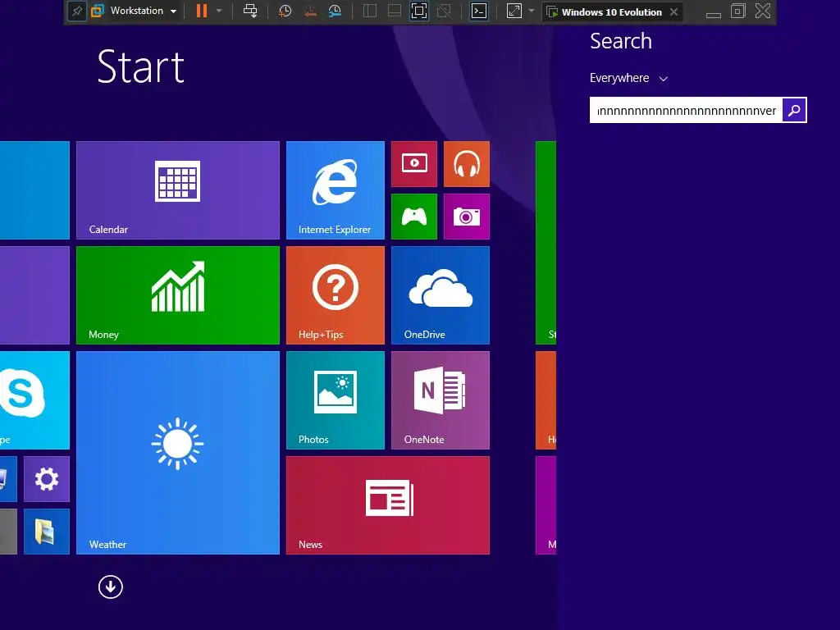Open the console view icon
Image resolution: width=840 pixels, height=630 pixels.
coord(478,11)
